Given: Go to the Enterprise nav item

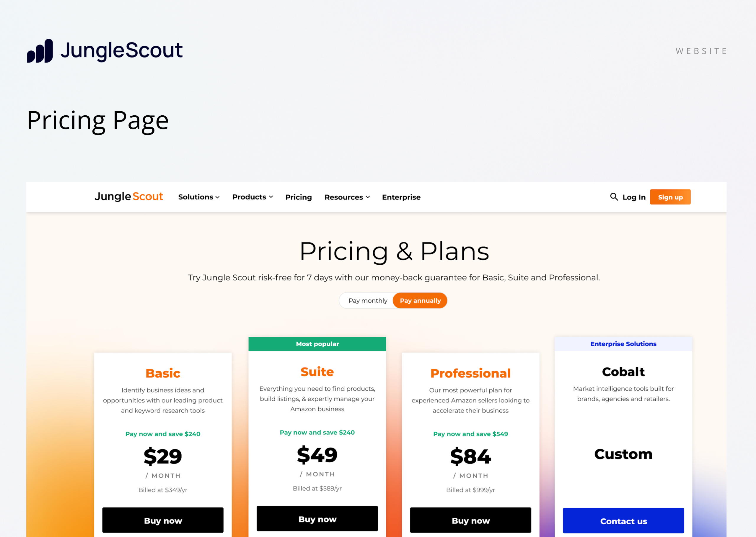Looking at the screenshot, I should coord(401,197).
